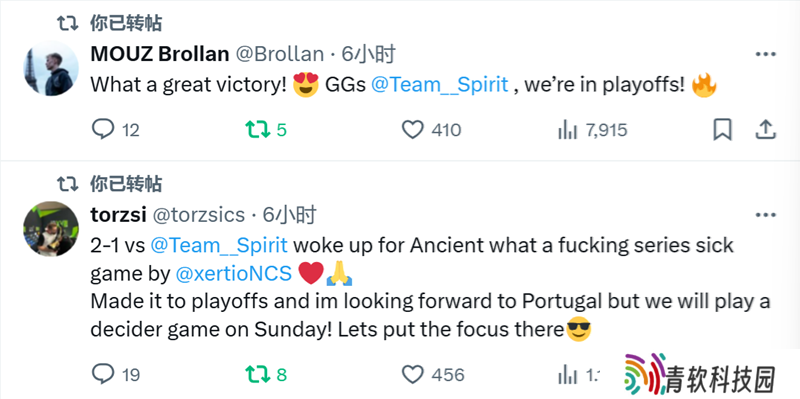Open @Team__Spirit mention in torzsi's tweet

(x=219, y=245)
